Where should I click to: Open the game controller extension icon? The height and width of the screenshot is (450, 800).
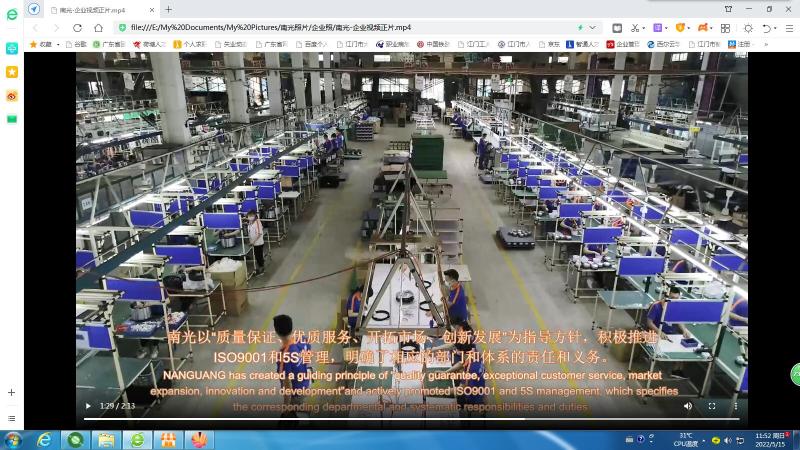pos(703,28)
